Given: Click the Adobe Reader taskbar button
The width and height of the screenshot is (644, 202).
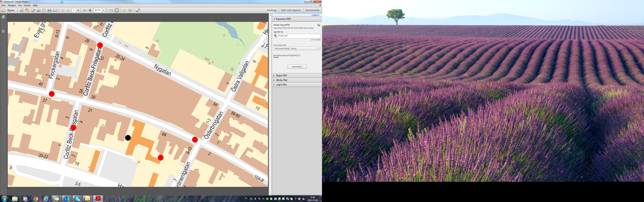Looking at the screenshot, I should coord(98,199).
